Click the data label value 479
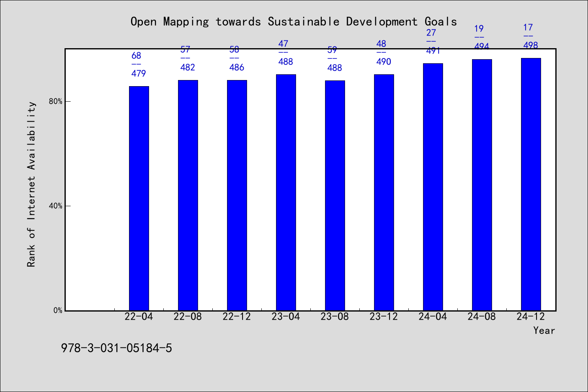The image size is (588, 392). click(139, 73)
